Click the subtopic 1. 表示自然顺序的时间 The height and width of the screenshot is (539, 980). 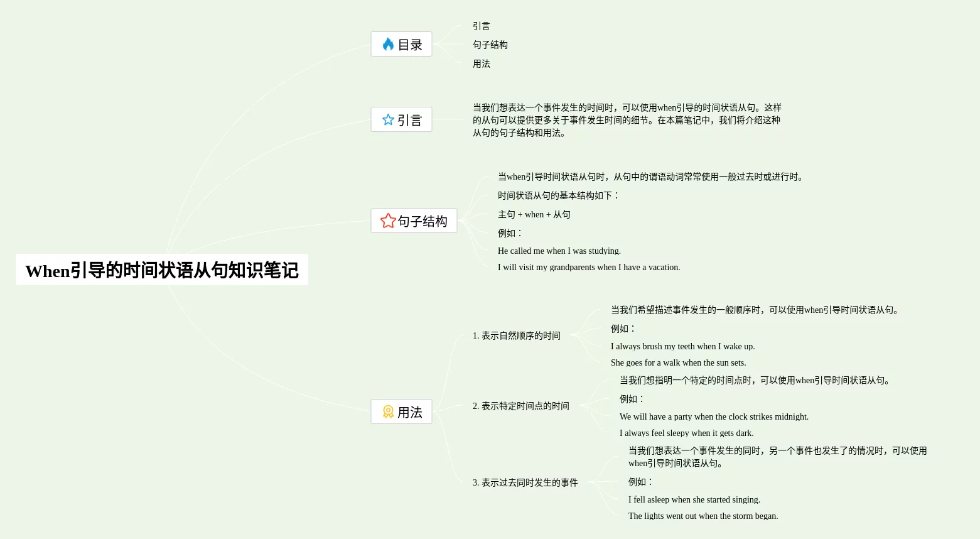[516, 335]
